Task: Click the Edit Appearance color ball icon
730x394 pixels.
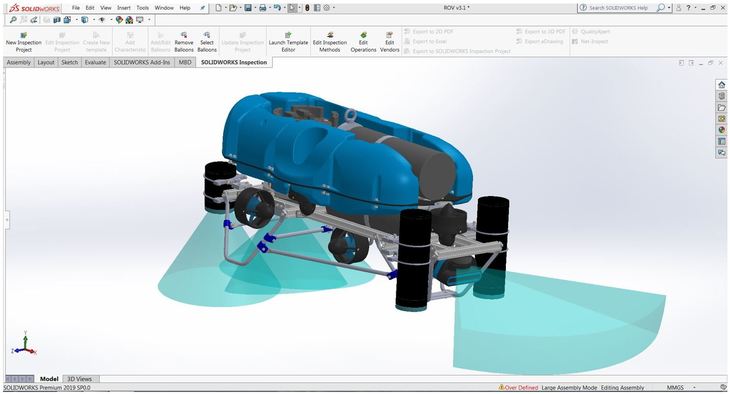Action: tap(119, 20)
